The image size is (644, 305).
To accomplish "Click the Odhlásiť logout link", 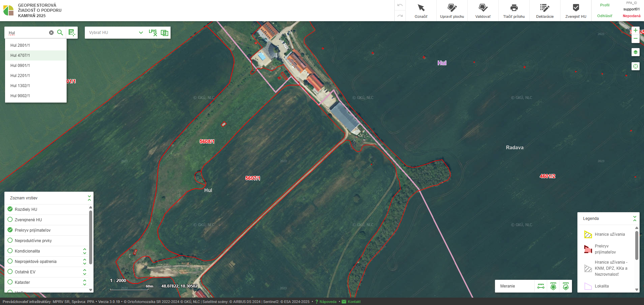I will pyautogui.click(x=605, y=16).
